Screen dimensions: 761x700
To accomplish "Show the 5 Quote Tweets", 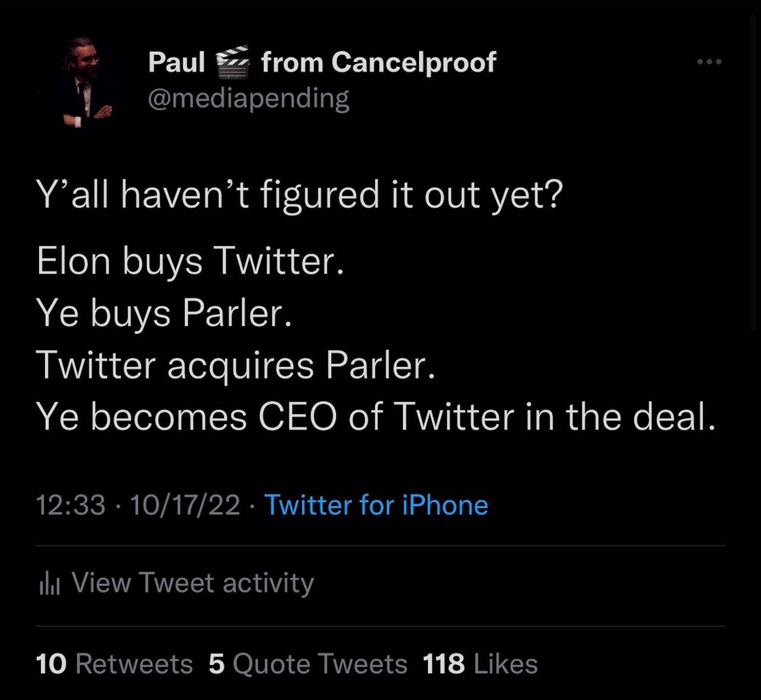I will pyautogui.click(x=308, y=664).
